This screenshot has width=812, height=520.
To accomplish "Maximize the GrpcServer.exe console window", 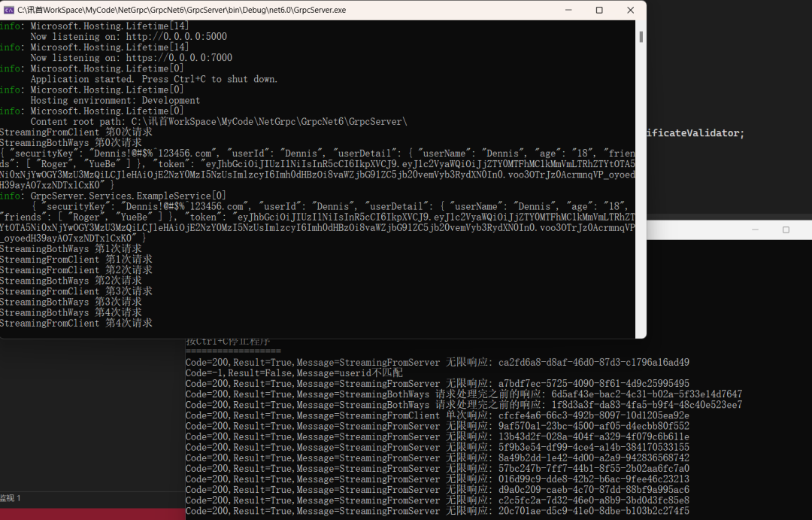I will (599, 10).
